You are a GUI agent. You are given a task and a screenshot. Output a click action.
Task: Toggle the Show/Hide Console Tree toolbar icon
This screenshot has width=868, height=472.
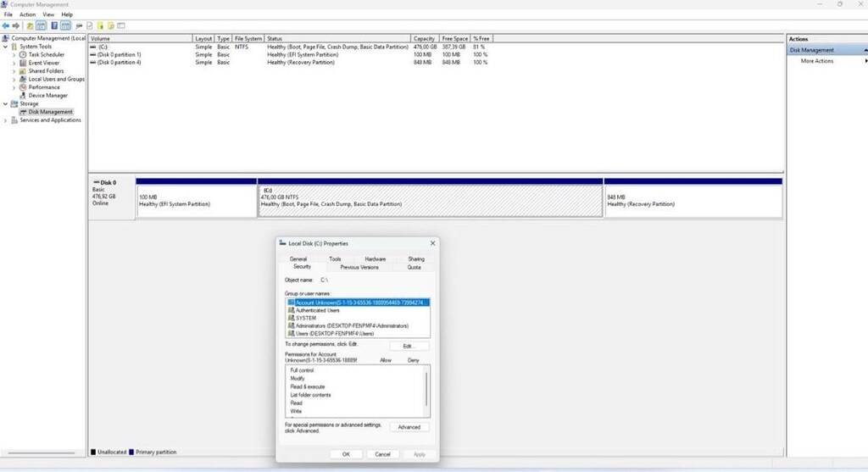[41, 26]
